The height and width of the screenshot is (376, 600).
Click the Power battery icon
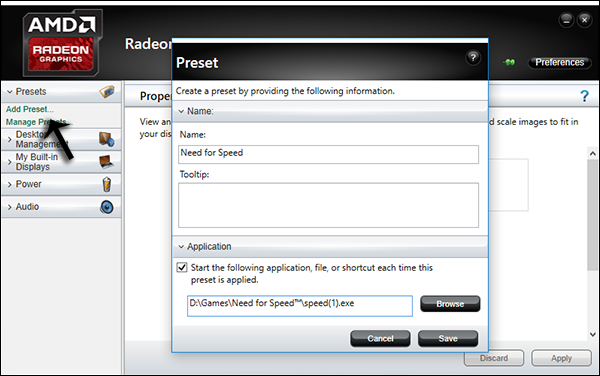pos(107,184)
